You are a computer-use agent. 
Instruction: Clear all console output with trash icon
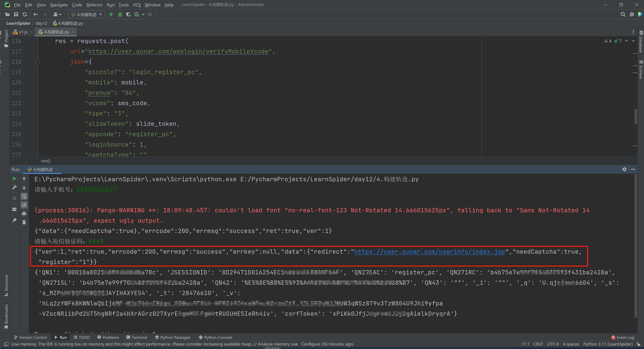click(x=24, y=222)
